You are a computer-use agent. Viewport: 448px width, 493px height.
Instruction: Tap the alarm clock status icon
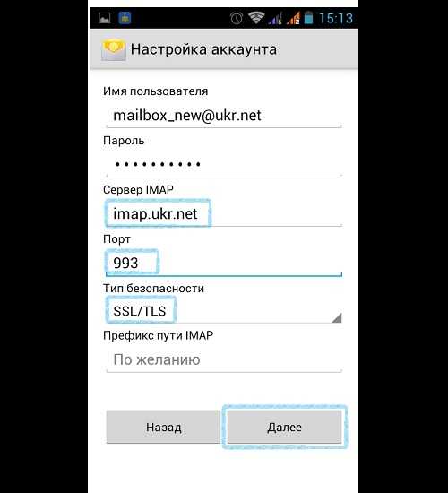tap(237, 18)
